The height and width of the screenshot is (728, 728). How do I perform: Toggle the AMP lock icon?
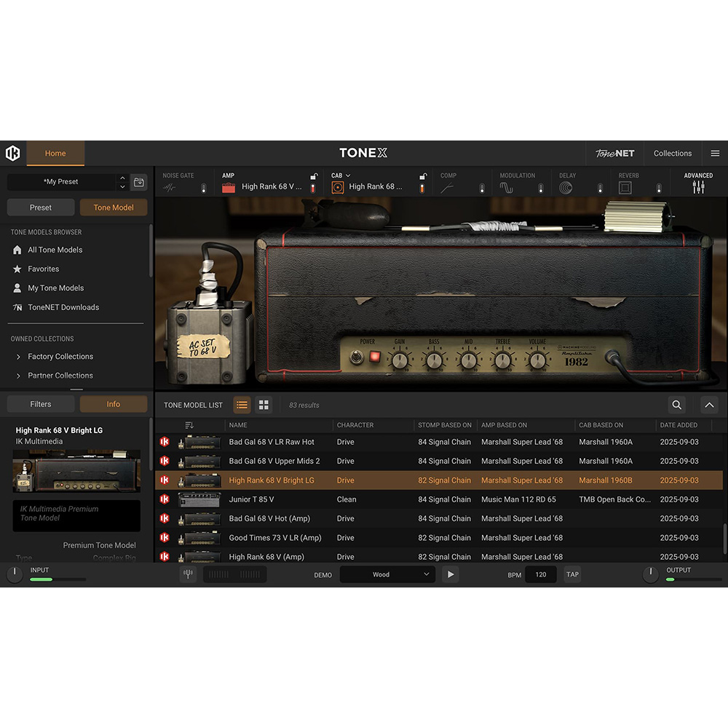tap(314, 176)
